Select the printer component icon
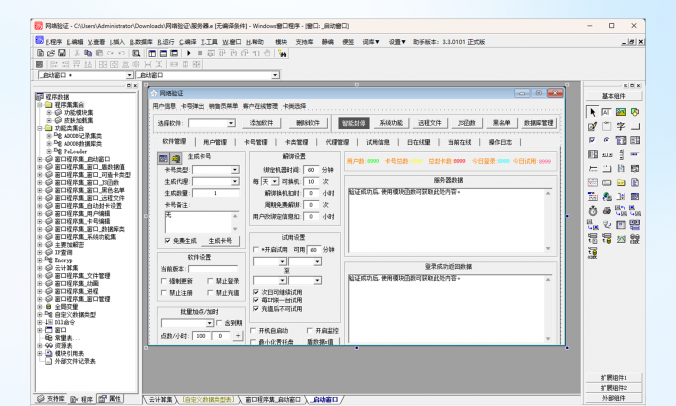Image resolution: width=676 pixels, height=406 pixels. [607, 210]
